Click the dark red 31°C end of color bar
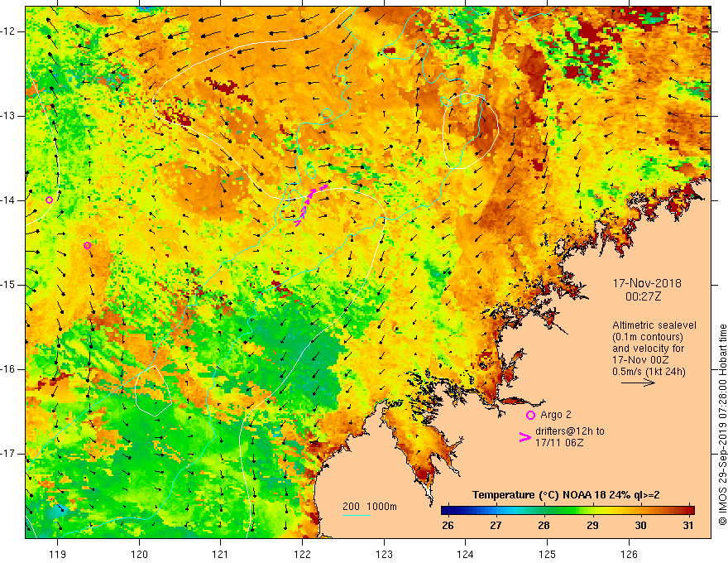This screenshot has width=728, height=563. pos(690,511)
